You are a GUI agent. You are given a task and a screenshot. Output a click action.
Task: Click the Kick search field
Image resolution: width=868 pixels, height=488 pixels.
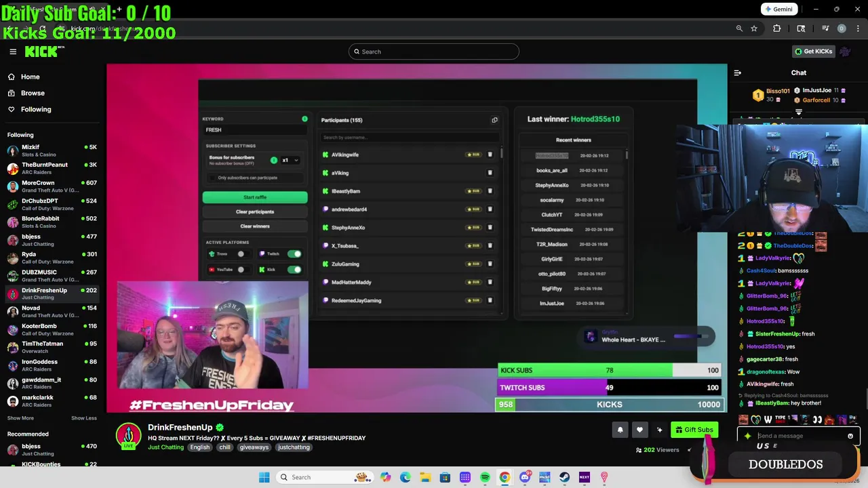pos(434,52)
